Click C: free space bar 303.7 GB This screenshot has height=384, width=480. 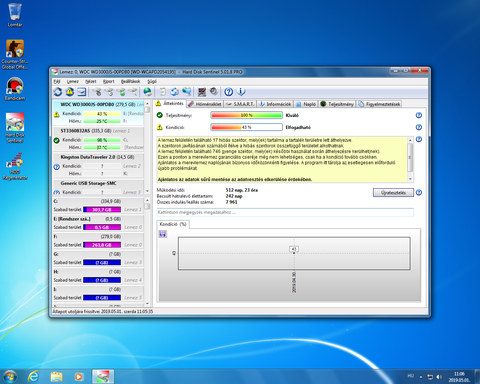coord(102,210)
